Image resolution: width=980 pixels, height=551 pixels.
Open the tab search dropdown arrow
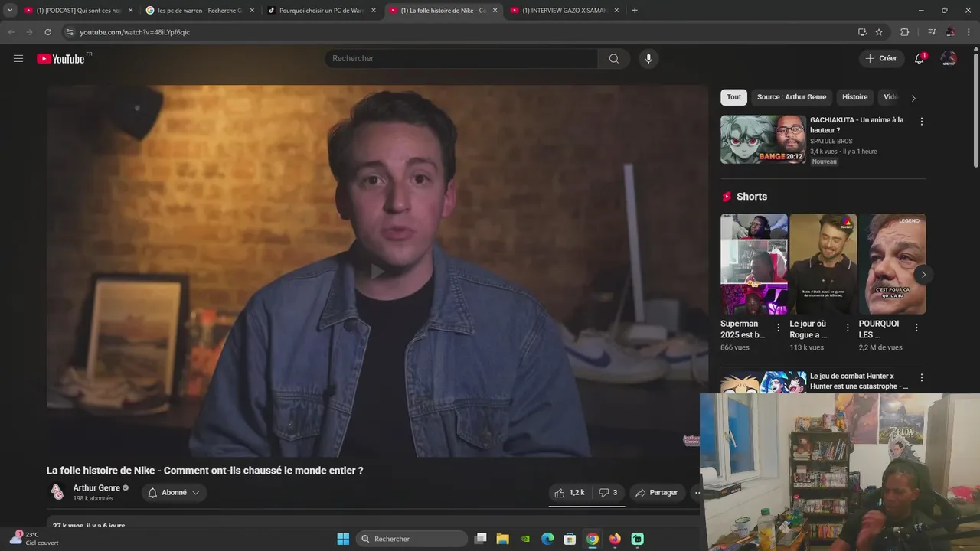(x=10, y=10)
